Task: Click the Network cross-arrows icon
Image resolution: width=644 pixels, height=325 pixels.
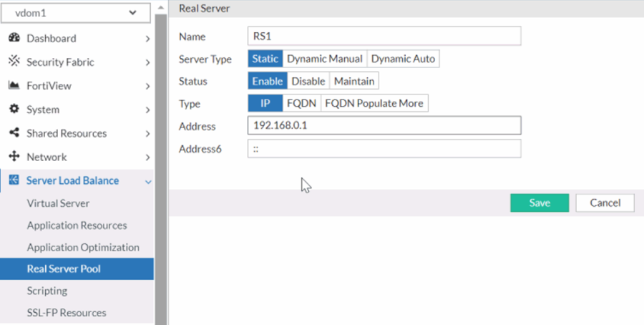Action: click(x=14, y=157)
